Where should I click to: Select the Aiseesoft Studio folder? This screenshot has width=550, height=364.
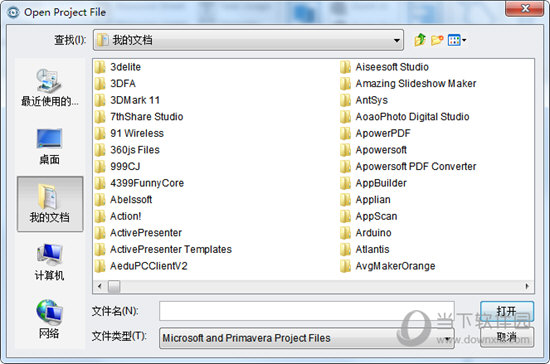(384, 67)
